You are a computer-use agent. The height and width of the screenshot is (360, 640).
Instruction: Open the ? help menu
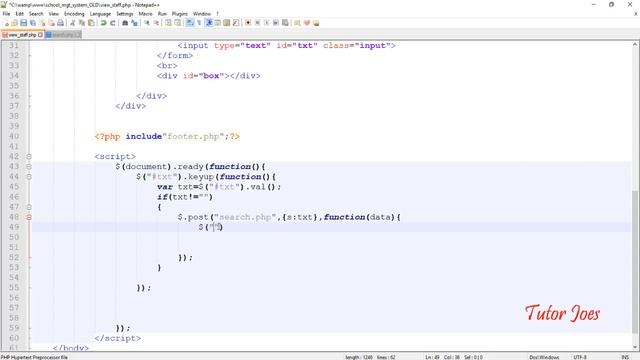coord(218,14)
